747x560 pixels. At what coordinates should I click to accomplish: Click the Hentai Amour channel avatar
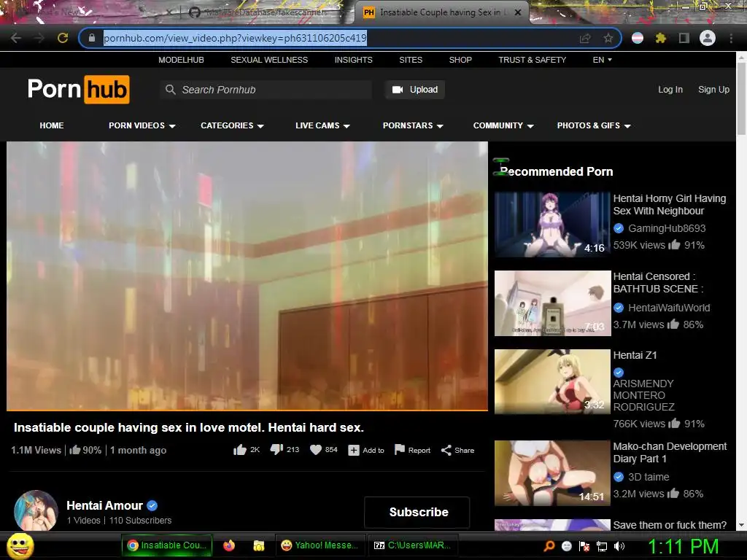[36, 510]
